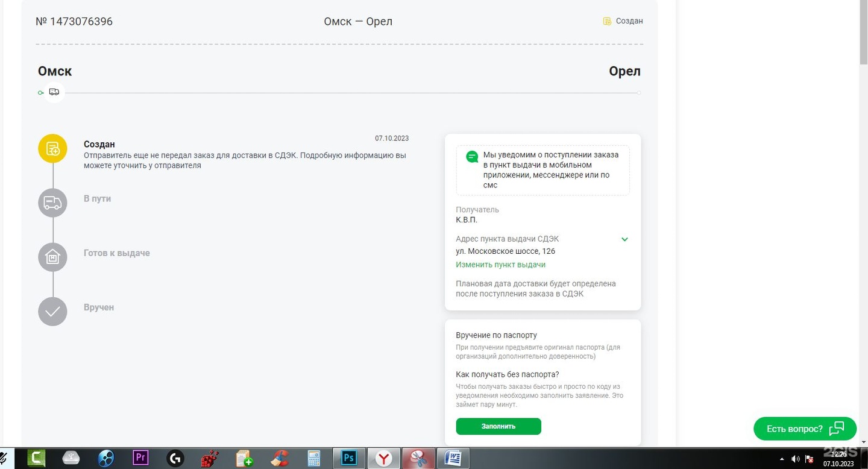This screenshot has height=469, width=868.
Task: Launch Adobe Premiere Pro from taskbar
Action: 140,458
